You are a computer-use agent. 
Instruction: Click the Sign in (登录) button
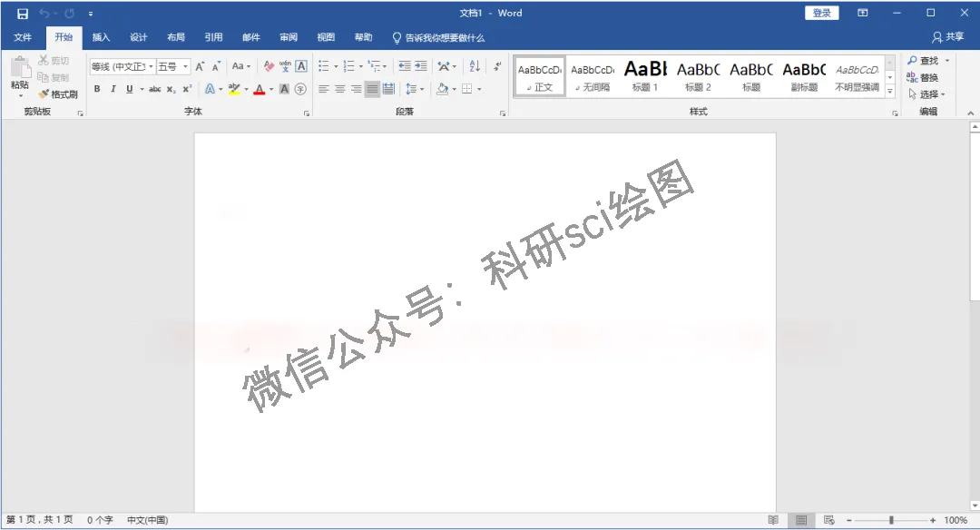(x=822, y=13)
